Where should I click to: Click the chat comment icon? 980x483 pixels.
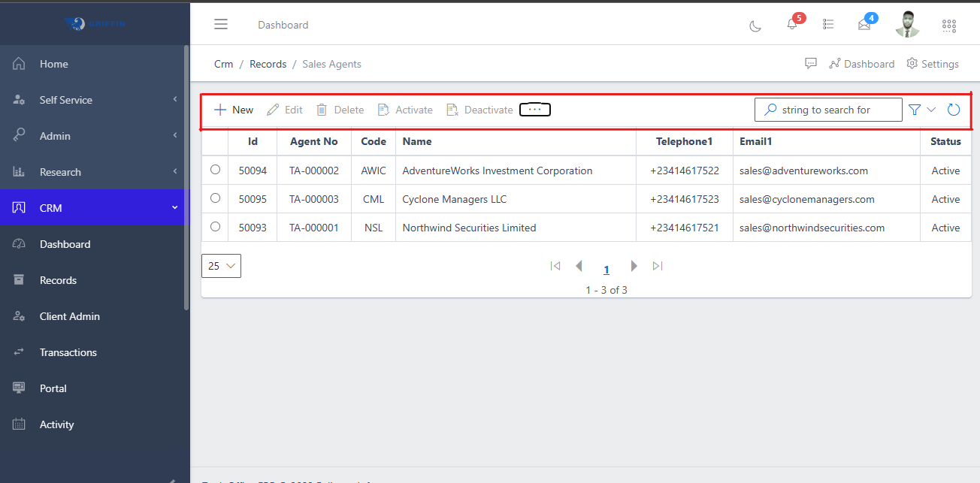click(811, 64)
